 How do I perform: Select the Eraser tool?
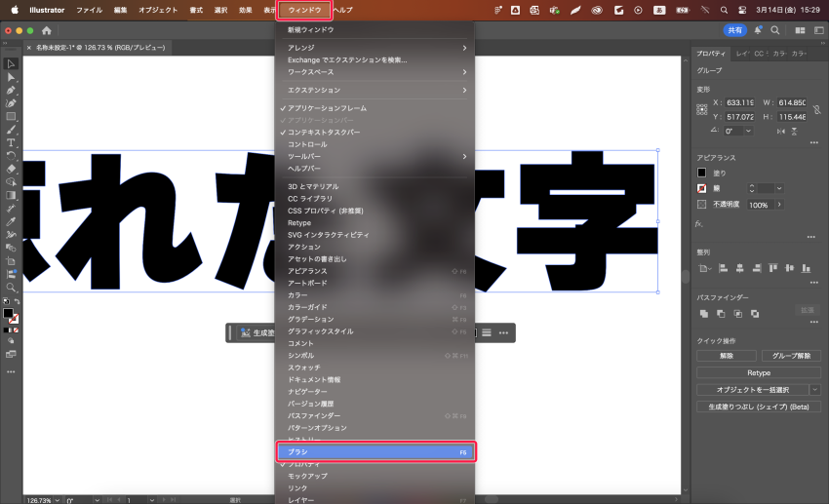tap(11, 169)
